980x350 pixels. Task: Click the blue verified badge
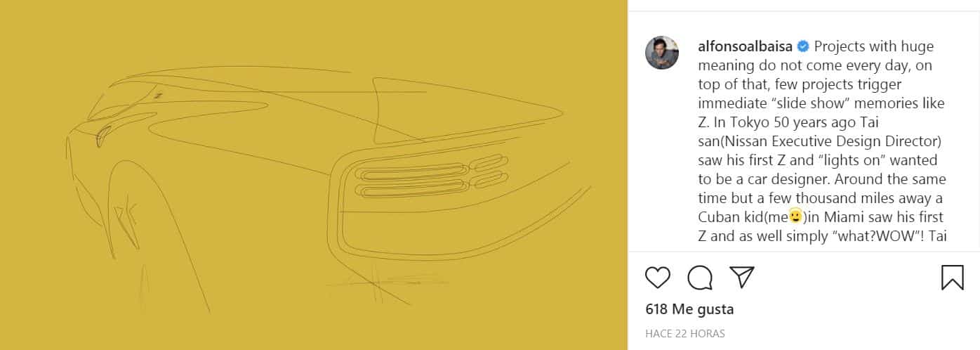[x=802, y=47]
